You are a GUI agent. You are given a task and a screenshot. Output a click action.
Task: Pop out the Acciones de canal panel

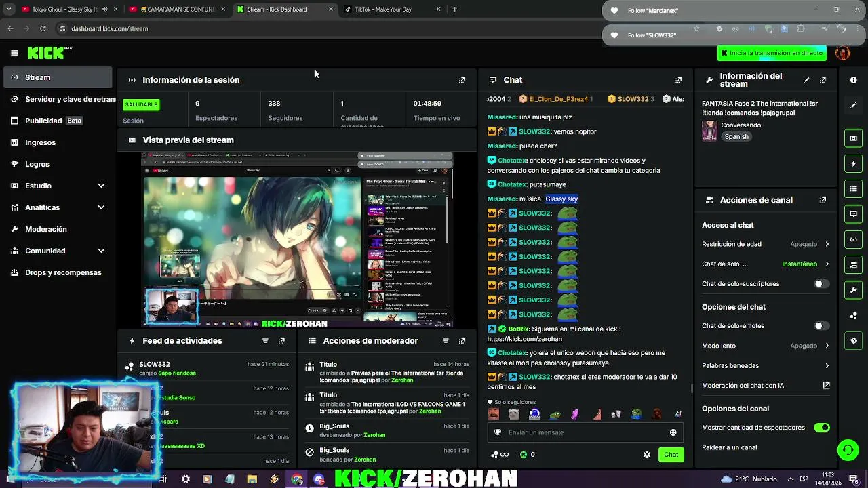[823, 201]
